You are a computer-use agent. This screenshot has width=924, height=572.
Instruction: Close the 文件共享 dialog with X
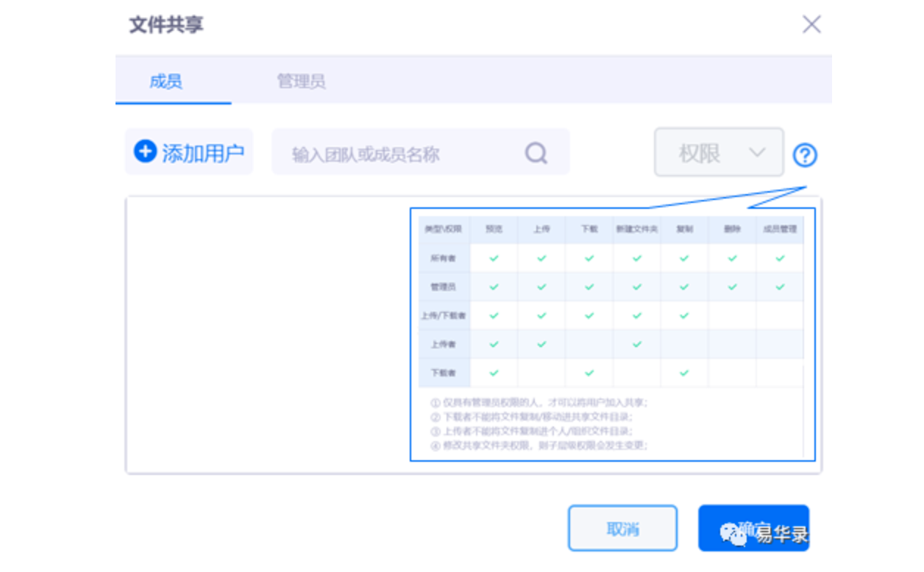811,25
